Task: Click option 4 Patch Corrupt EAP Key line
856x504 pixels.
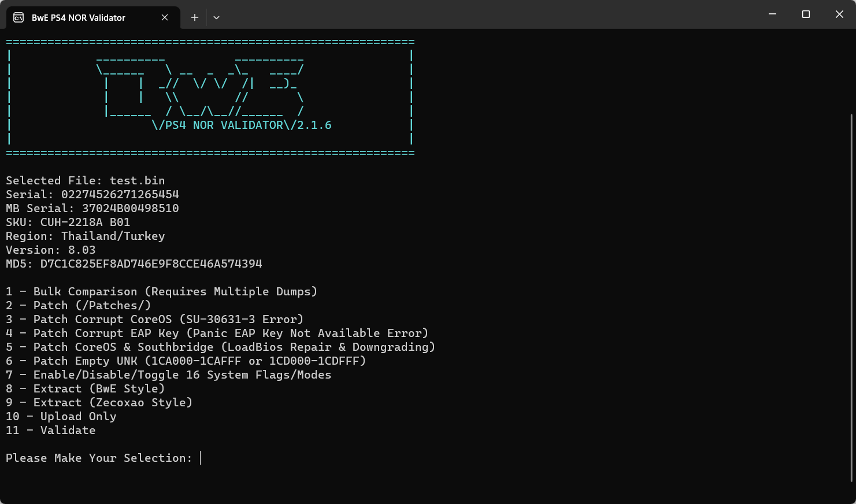Action: (x=217, y=333)
